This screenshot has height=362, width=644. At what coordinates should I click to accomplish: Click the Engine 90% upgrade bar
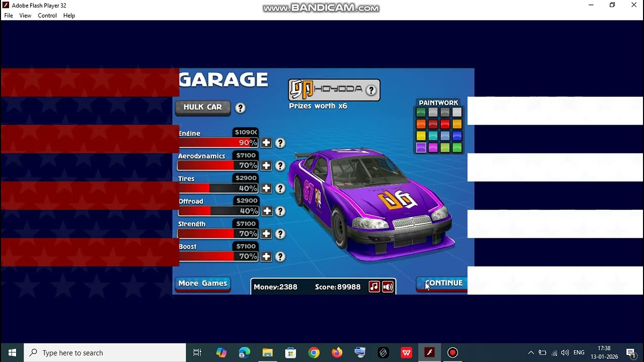point(218,143)
